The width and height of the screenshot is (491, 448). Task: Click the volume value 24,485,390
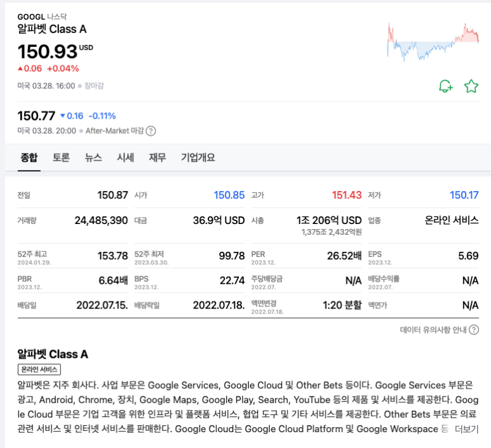pyautogui.click(x=101, y=220)
